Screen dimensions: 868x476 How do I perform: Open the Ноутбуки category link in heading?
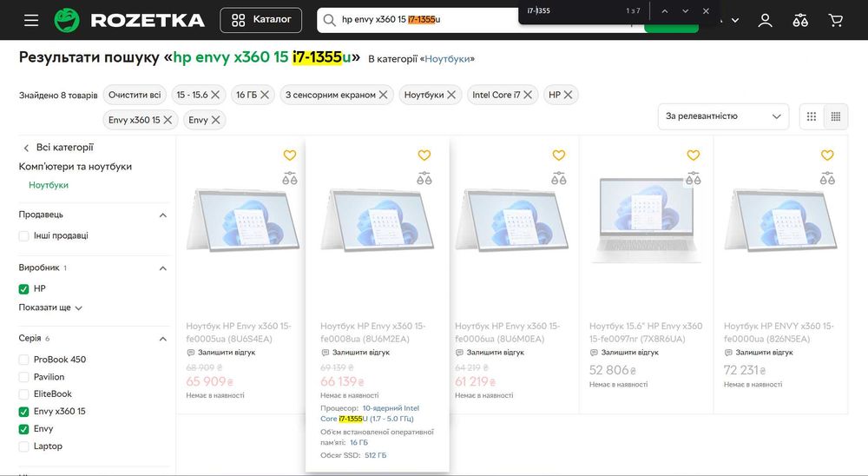click(x=447, y=59)
